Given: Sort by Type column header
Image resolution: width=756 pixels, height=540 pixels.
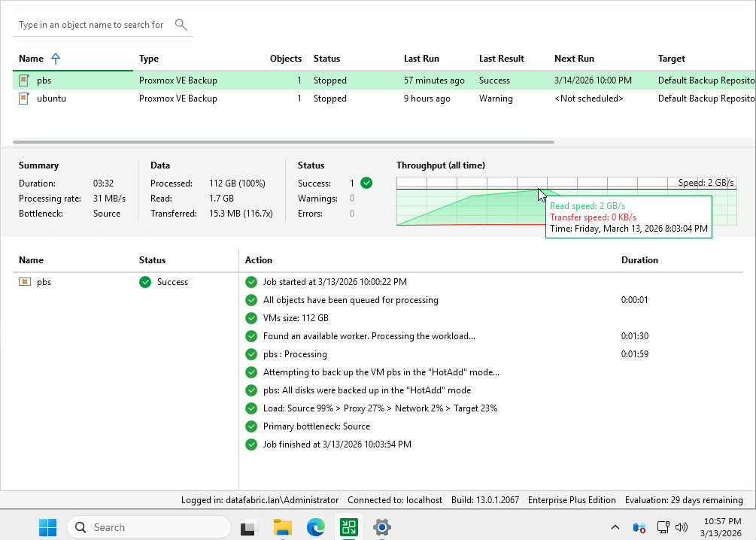Looking at the screenshot, I should pos(149,59).
